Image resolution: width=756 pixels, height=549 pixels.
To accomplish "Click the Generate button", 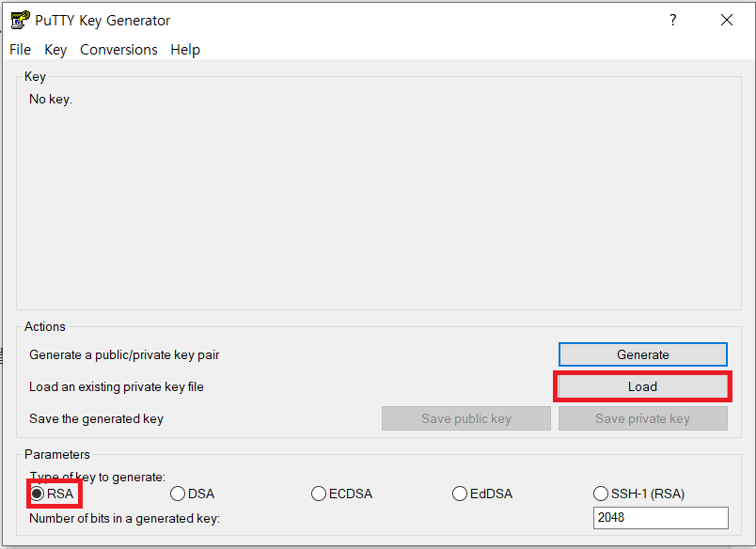I will click(643, 354).
